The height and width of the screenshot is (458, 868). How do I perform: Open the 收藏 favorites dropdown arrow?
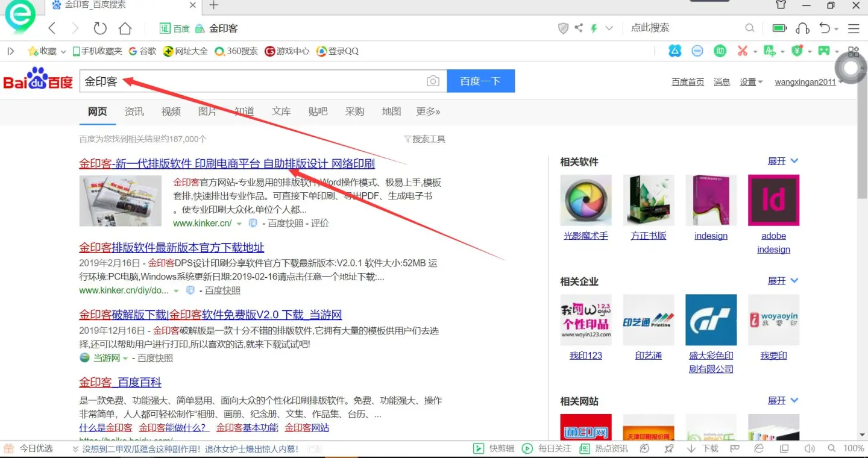(63, 52)
